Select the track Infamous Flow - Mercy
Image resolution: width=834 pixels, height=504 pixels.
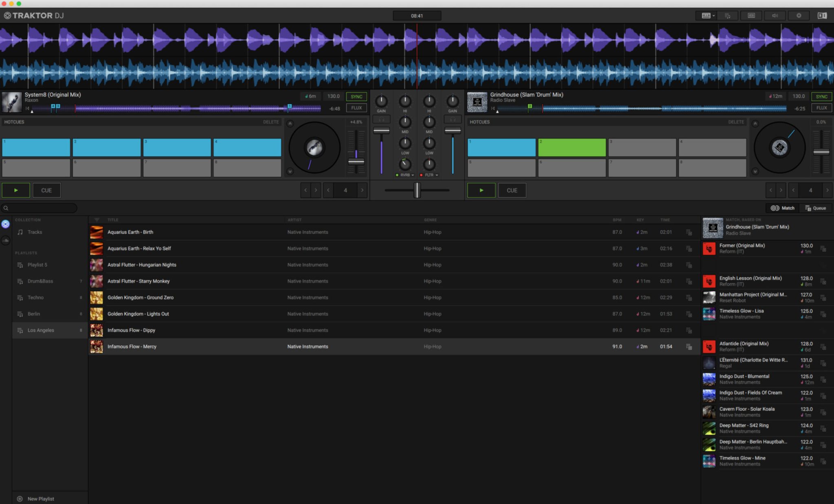coord(132,346)
